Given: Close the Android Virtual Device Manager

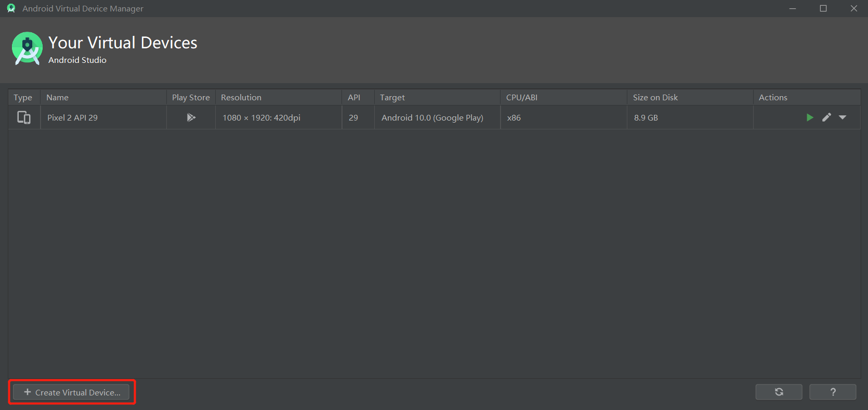Looking at the screenshot, I should click(854, 8).
